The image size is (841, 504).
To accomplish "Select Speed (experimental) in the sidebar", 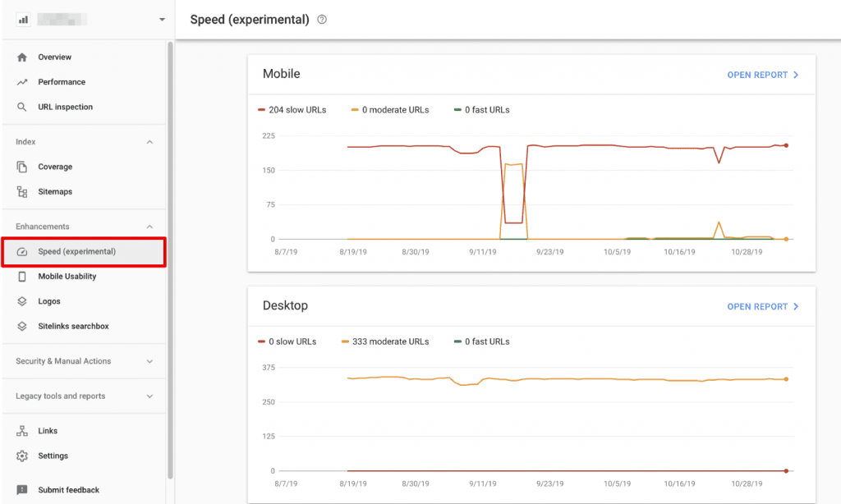I will 82,252.
